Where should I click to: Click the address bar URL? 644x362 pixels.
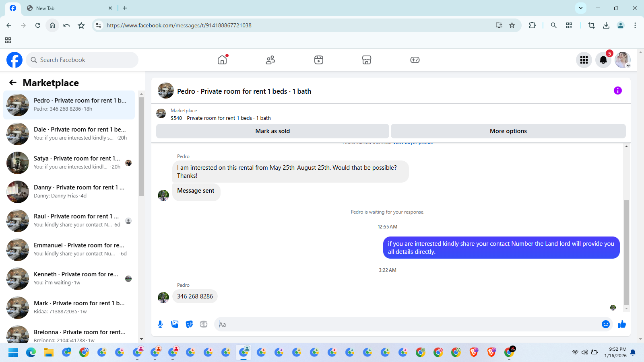click(179, 25)
